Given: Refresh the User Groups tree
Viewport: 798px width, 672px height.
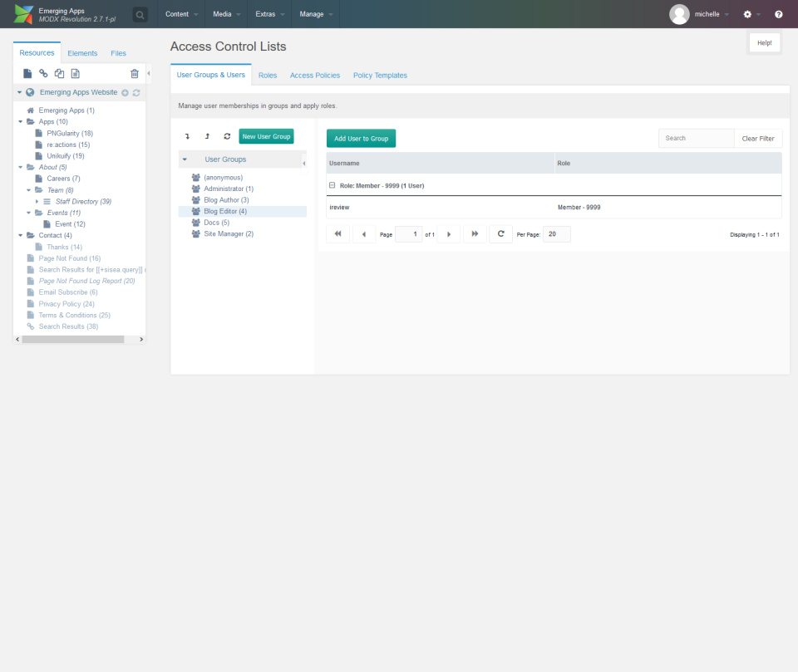Looking at the screenshot, I should coord(227,135).
